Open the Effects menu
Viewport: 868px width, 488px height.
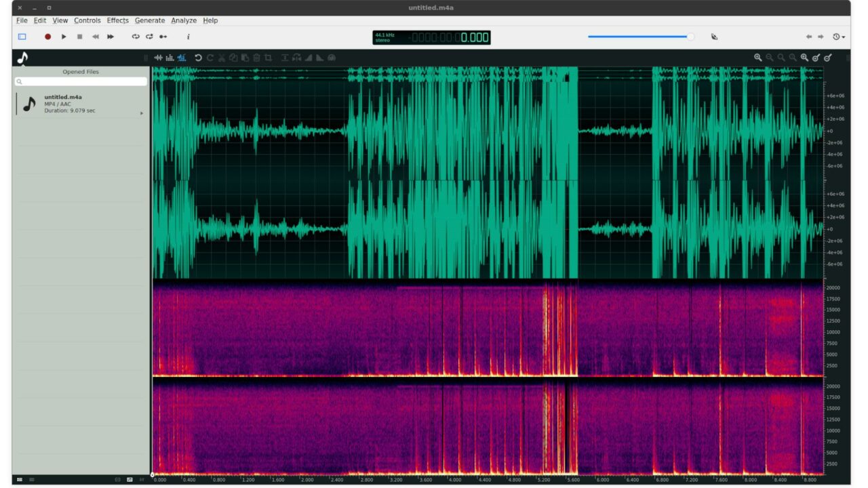117,20
